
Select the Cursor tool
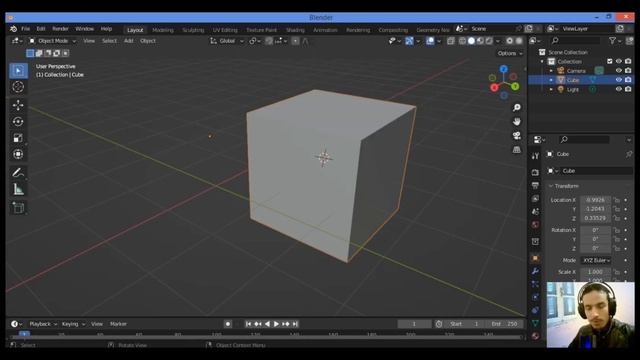[x=18, y=87]
